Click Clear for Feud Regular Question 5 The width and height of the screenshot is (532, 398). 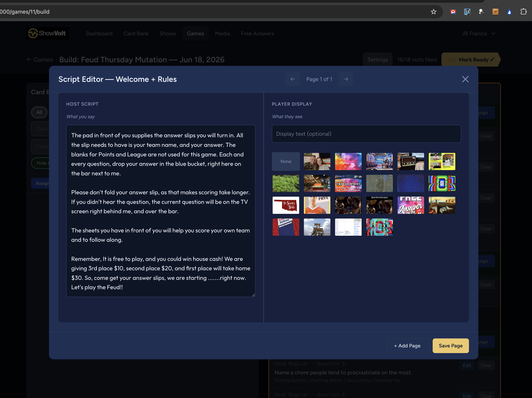coord(486,365)
